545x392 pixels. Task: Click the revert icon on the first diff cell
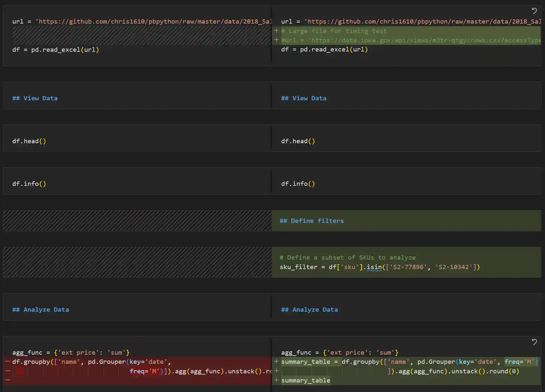tap(535, 11)
